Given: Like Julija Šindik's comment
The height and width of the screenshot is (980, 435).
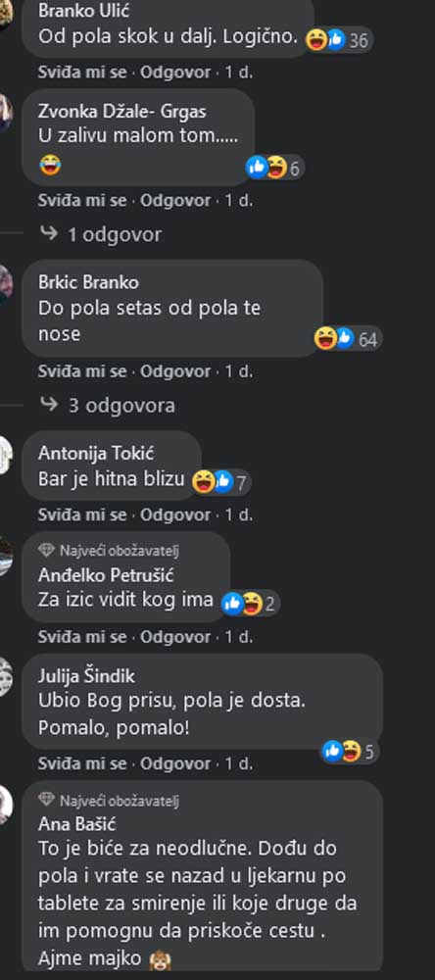Looking at the screenshot, I should (x=82, y=763).
